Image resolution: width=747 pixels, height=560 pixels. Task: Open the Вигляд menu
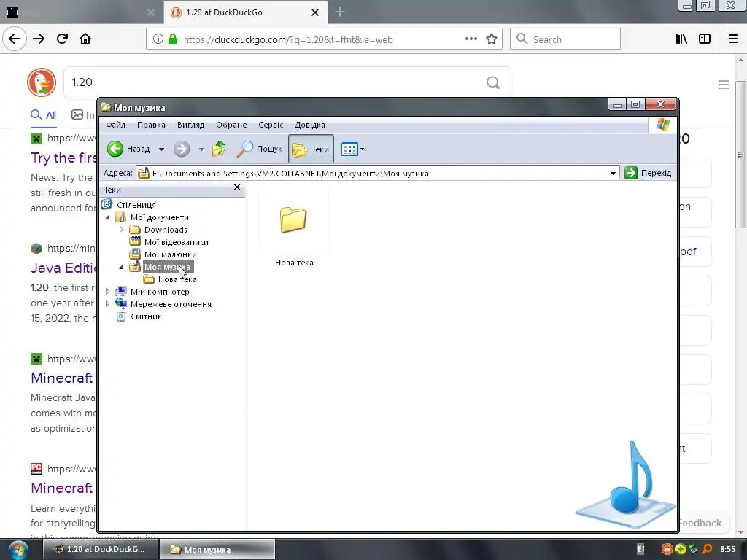(x=190, y=125)
